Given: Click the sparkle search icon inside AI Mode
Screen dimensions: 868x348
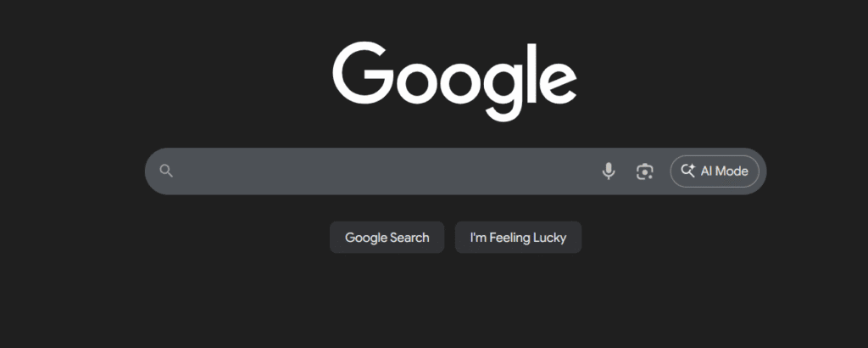Looking at the screenshot, I should (687, 171).
